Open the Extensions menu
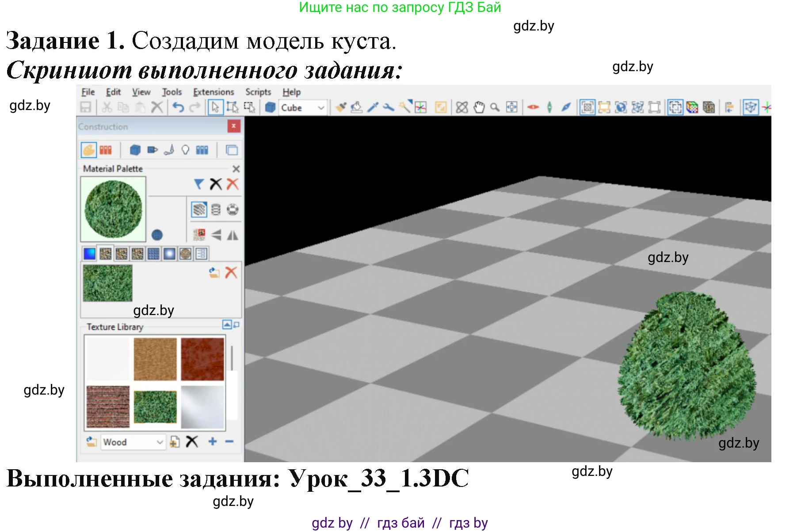 pos(214,92)
